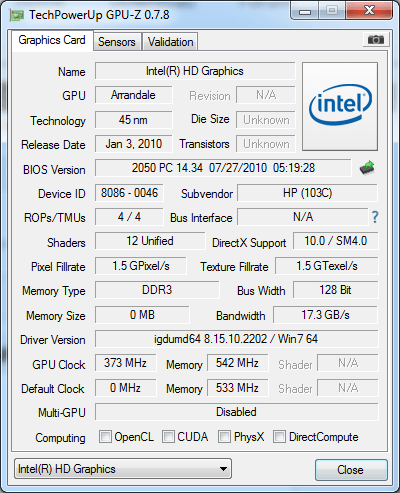Select the Name field showing Intel(R) HD Graphics

pos(195,71)
